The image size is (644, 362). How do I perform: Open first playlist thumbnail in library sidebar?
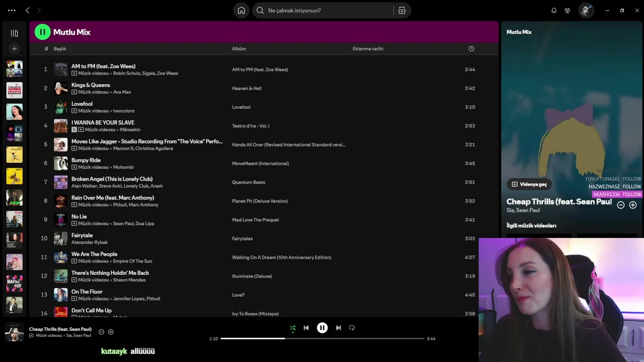[14, 69]
